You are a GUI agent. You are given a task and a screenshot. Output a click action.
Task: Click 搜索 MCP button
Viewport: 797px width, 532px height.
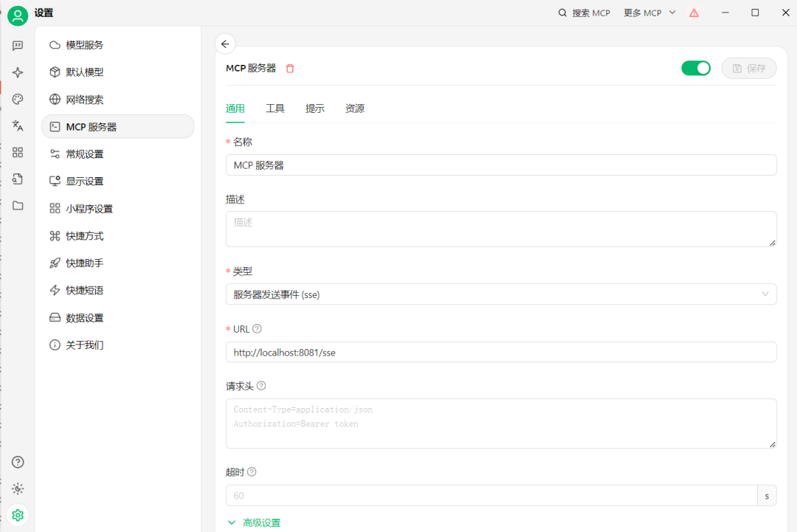tap(584, 13)
